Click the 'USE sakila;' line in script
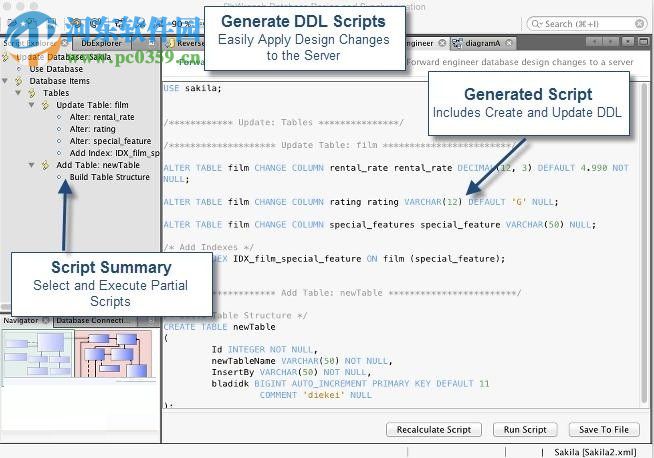The image size is (654, 458). coord(192,88)
